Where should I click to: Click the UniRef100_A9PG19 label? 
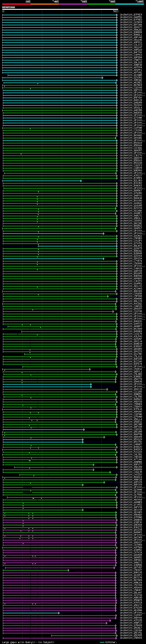click(131, 50)
